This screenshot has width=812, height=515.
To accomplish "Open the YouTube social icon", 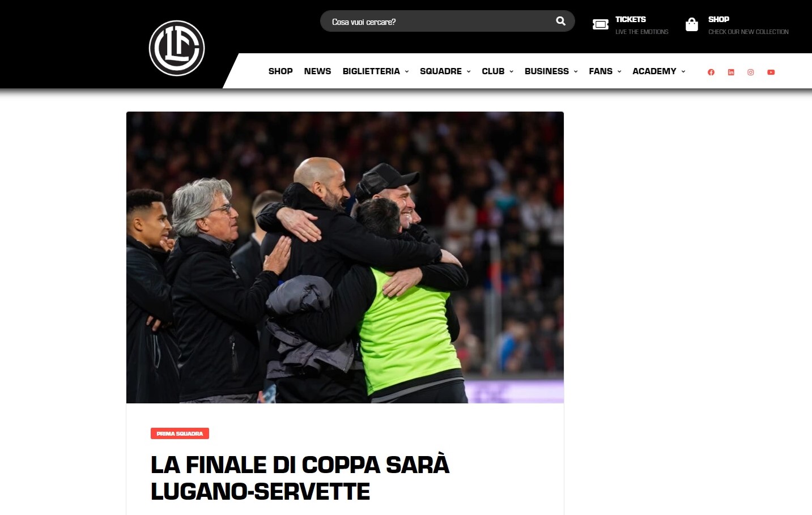I will point(771,72).
